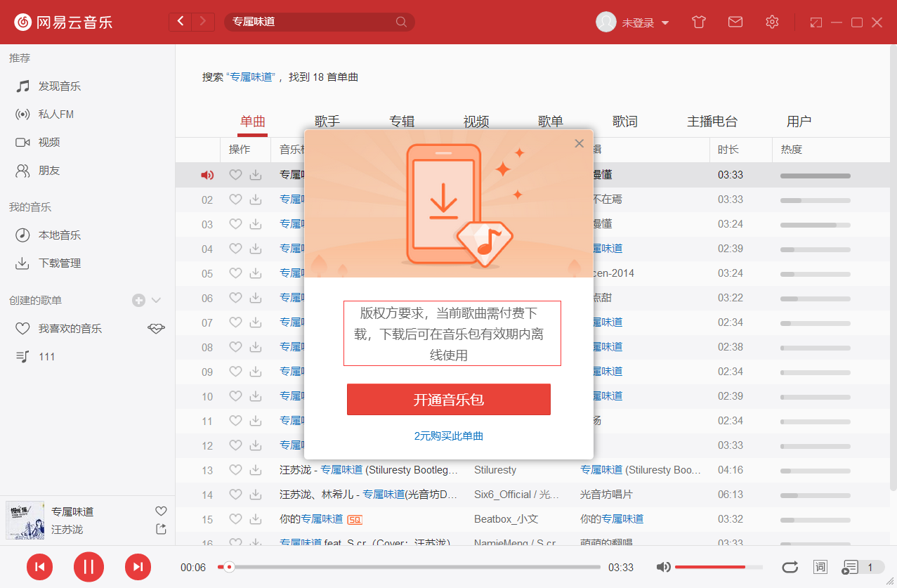Open the now-playing album cover thumbnail
This screenshot has height=588, width=897.
click(x=25, y=520)
